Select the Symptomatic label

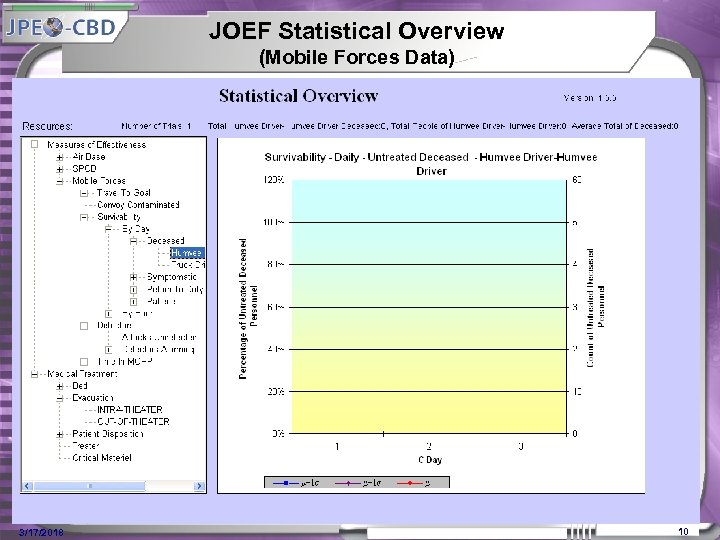point(172,277)
